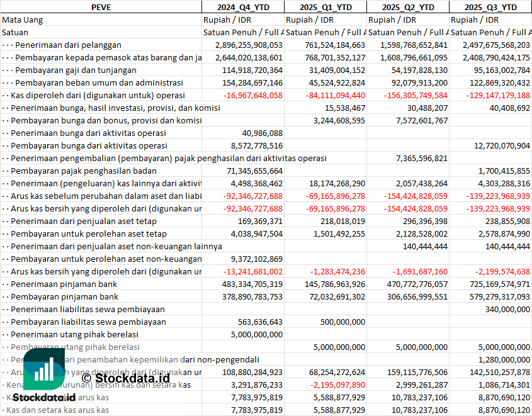Click value 761,524,184,663
Screen dimensions: 532x416
[x=334, y=45]
